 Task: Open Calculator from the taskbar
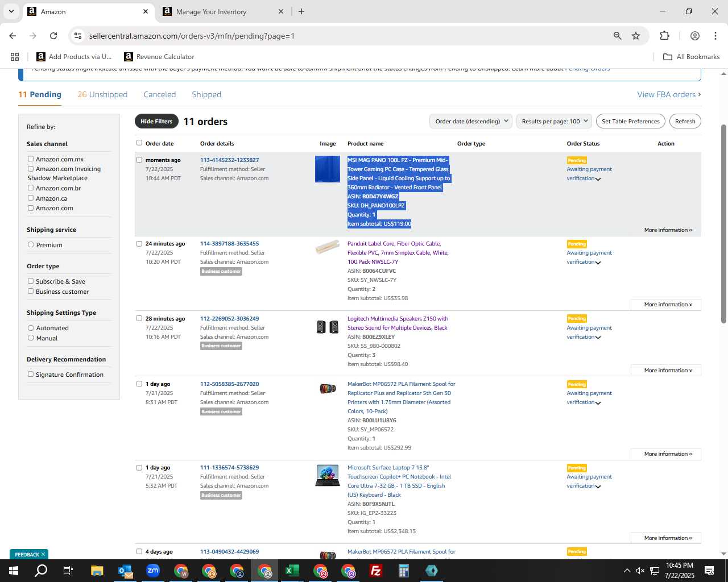[x=404, y=571]
